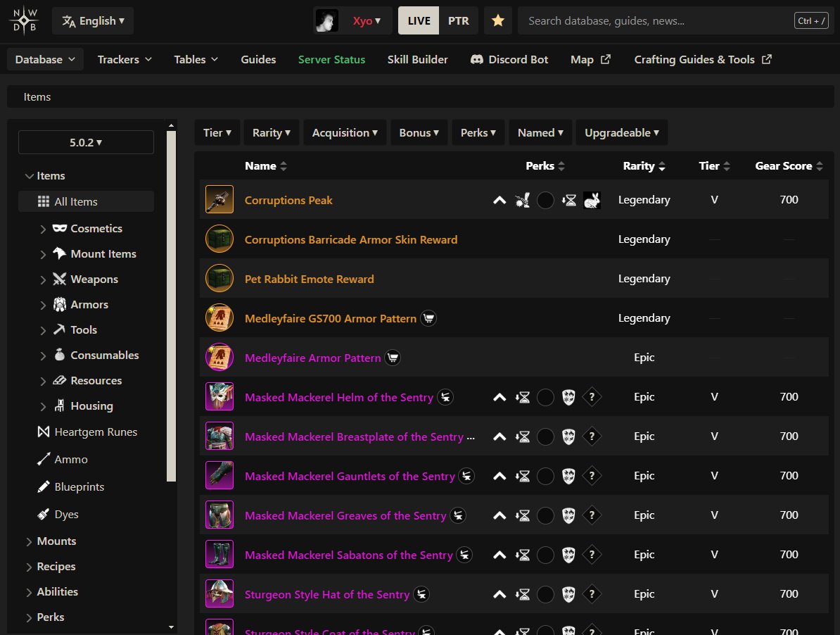The height and width of the screenshot is (635, 840).
Task: Switch to the LIVE server data
Action: click(419, 21)
